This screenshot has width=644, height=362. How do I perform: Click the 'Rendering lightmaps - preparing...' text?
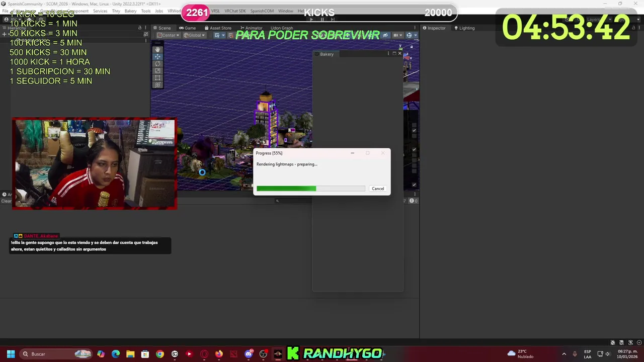point(287,164)
